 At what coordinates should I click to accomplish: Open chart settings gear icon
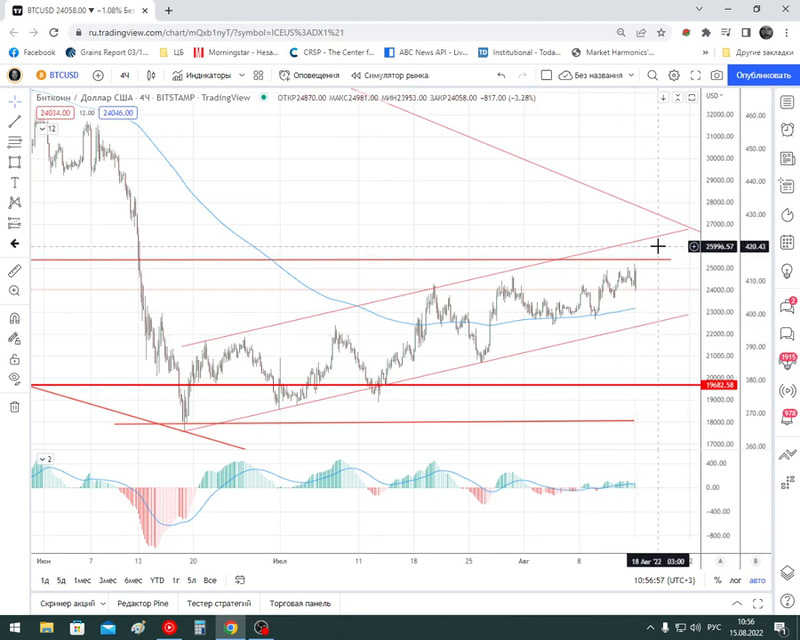pyautogui.click(x=674, y=75)
